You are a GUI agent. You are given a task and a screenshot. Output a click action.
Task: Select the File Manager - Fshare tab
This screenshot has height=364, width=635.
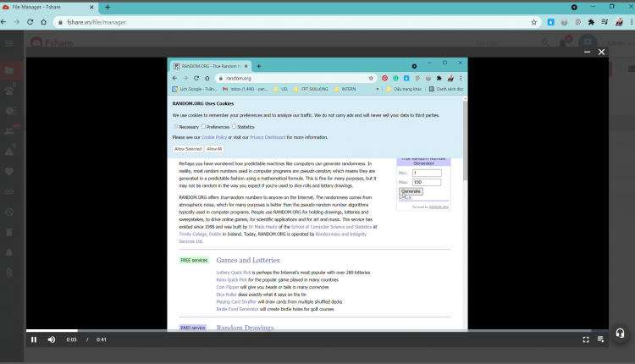coord(48,8)
